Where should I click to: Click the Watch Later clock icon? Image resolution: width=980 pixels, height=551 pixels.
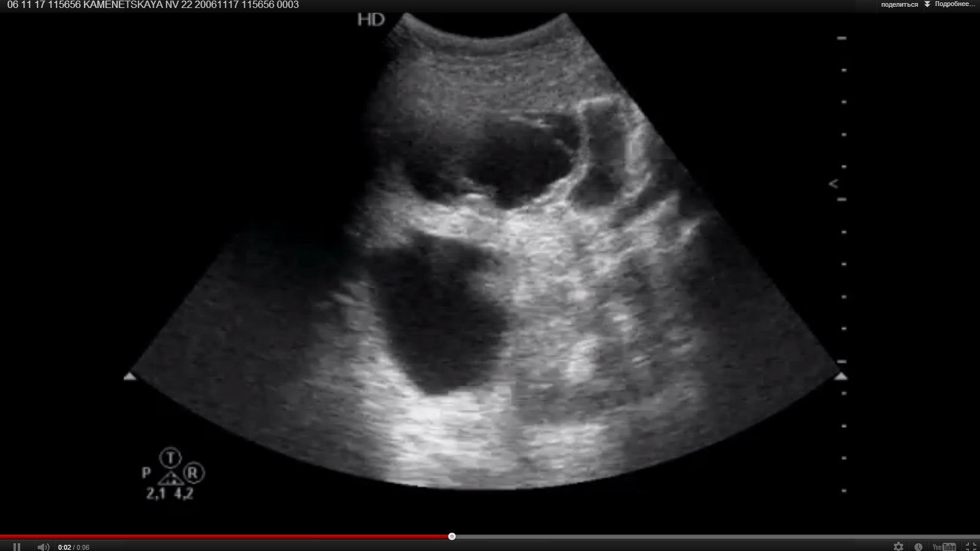coord(918,547)
